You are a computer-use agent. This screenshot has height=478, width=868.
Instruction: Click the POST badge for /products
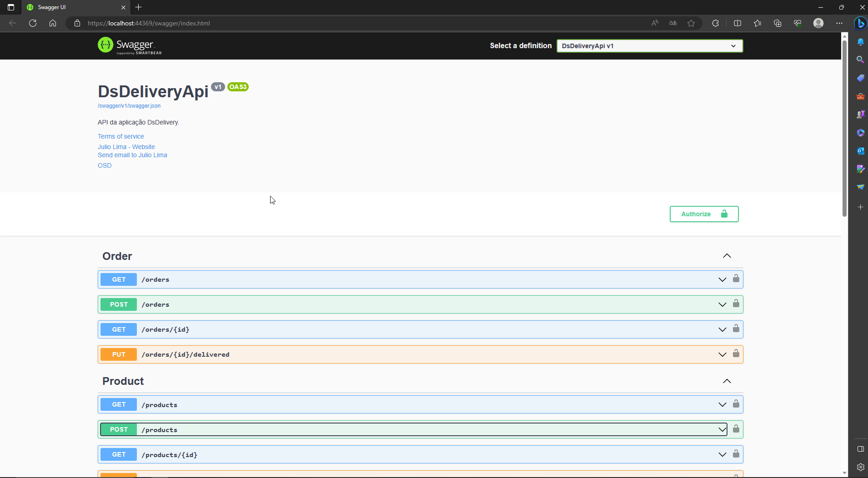click(119, 429)
